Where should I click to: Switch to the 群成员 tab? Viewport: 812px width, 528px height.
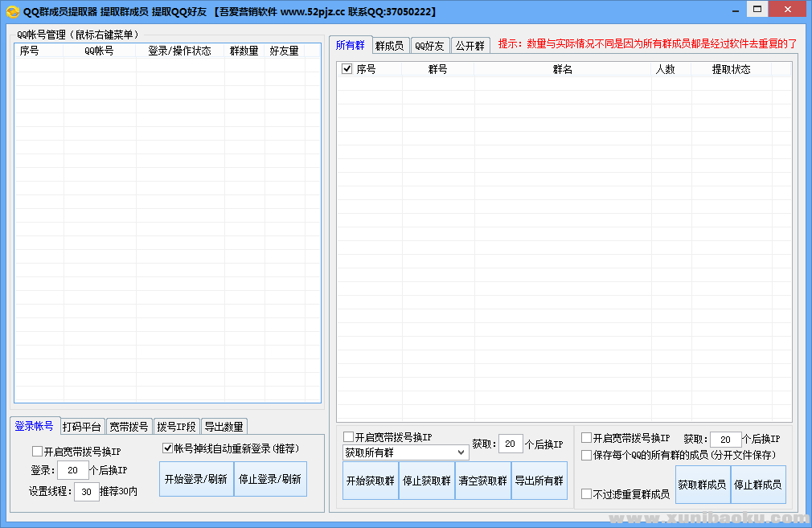pyautogui.click(x=389, y=46)
